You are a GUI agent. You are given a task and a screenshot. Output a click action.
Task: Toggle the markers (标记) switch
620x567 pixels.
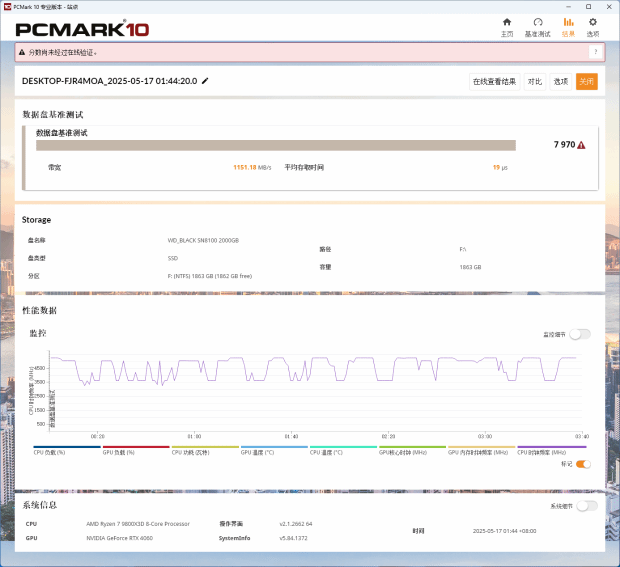click(x=583, y=464)
